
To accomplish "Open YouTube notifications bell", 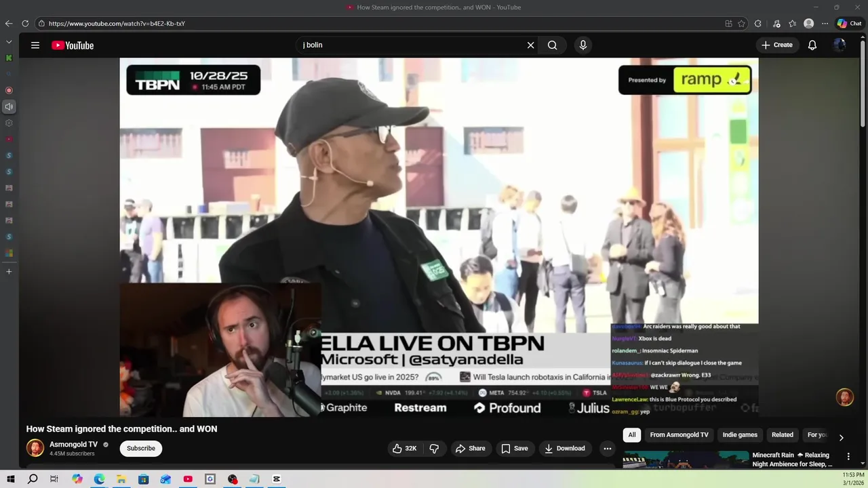I will point(812,45).
